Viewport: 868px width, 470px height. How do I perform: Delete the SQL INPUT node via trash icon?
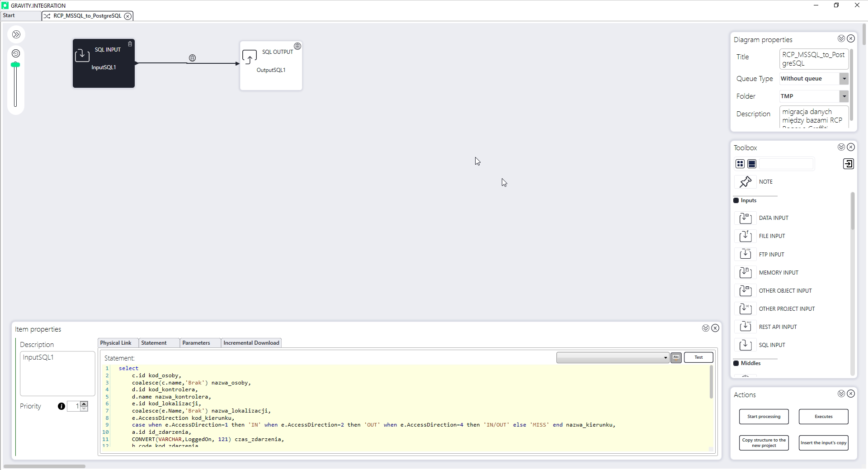coord(130,44)
